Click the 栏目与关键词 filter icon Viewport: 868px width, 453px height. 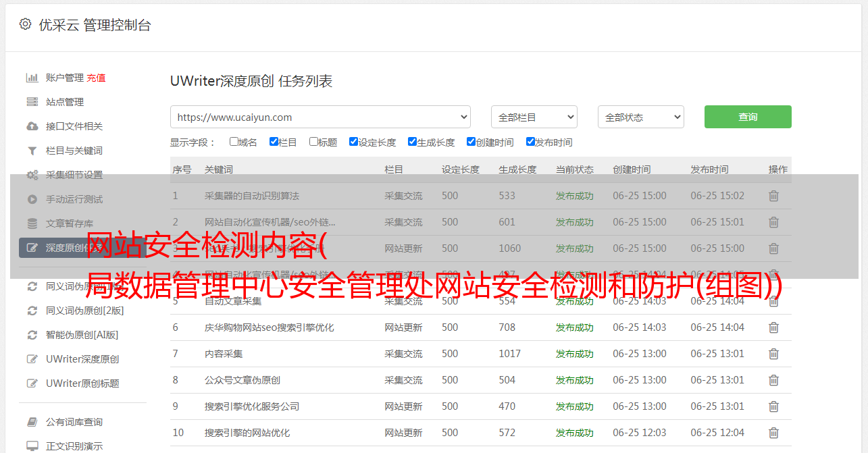[x=32, y=151]
